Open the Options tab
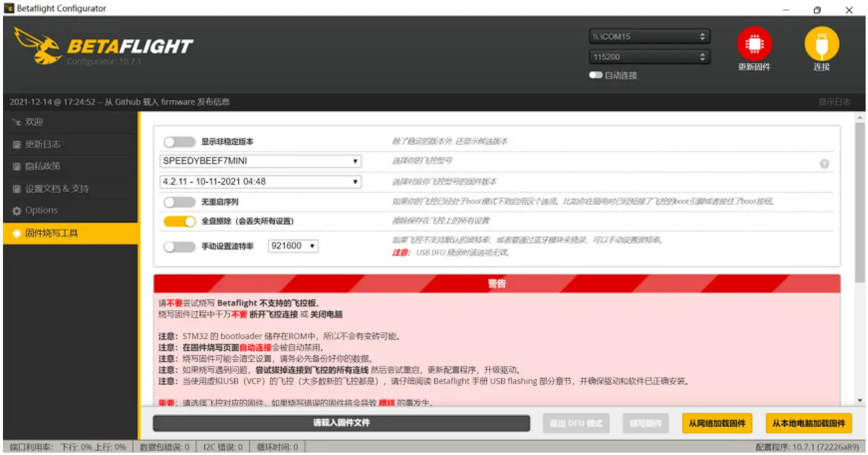The height and width of the screenshot is (455, 868). [x=70, y=210]
